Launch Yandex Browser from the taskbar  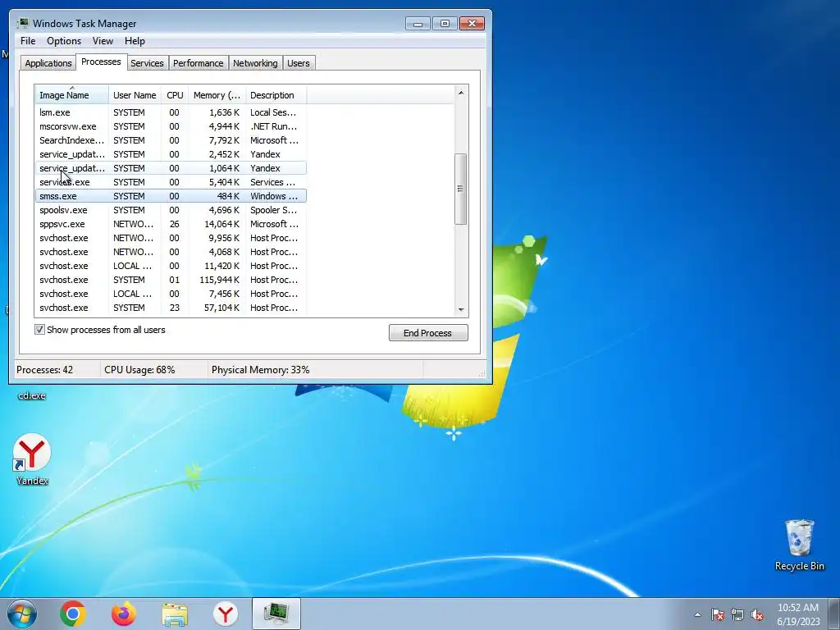[226, 614]
